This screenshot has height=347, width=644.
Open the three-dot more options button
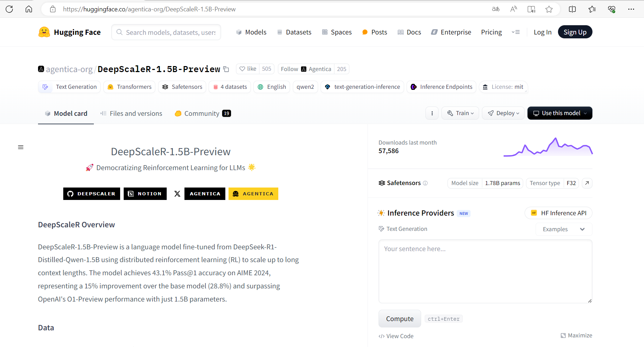coord(432,113)
